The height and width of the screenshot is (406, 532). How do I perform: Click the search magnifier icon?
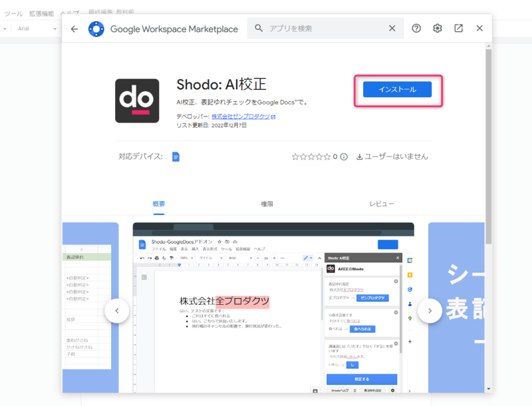click(x=259, y=28)
